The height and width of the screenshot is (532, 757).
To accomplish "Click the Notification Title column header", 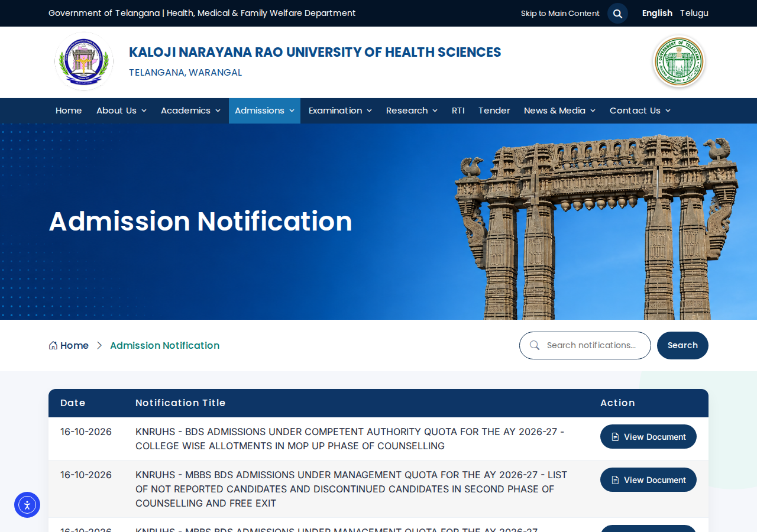I will [x=180, y=403].
